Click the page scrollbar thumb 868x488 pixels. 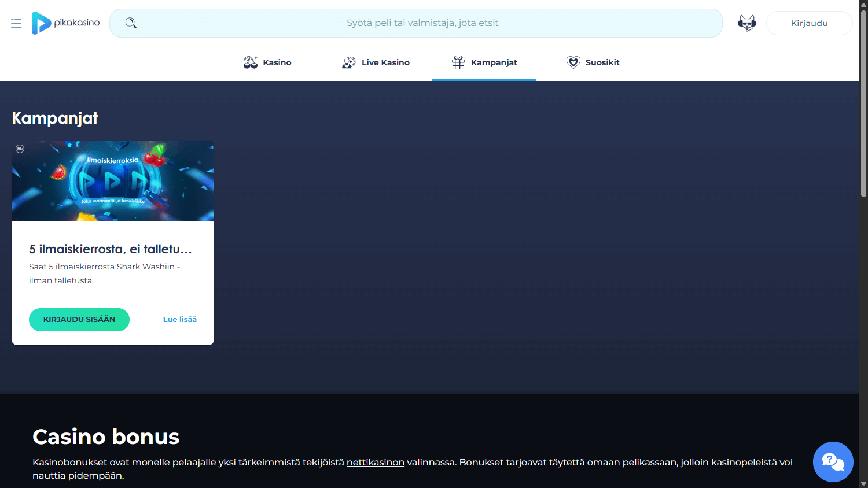pyautogui.click(x=863, y=104)
